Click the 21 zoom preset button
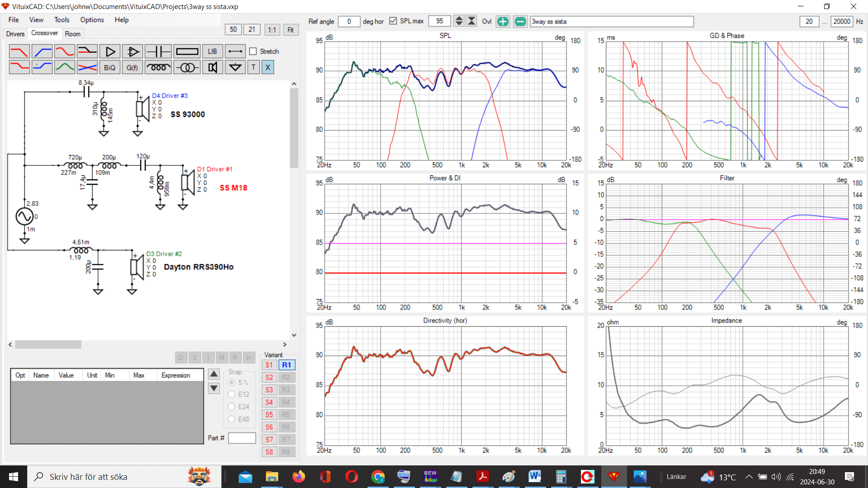 252,30
